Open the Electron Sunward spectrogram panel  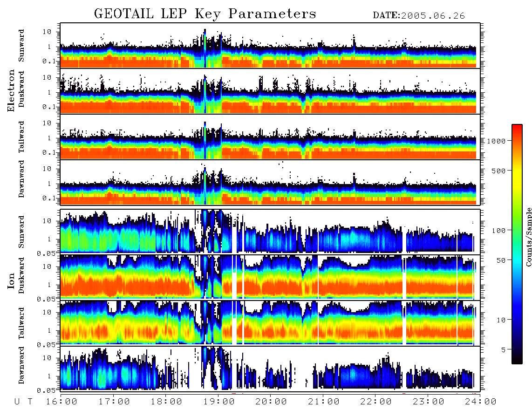coord(270,46)
